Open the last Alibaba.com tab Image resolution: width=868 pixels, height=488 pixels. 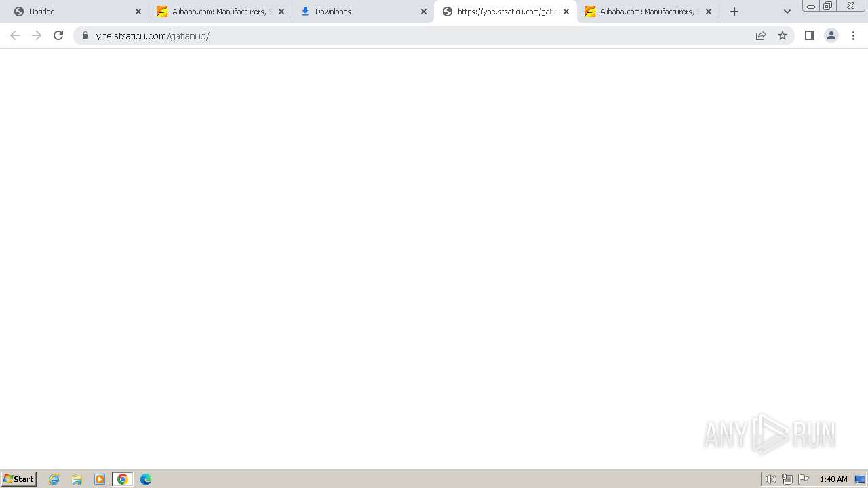coord(648,12)
